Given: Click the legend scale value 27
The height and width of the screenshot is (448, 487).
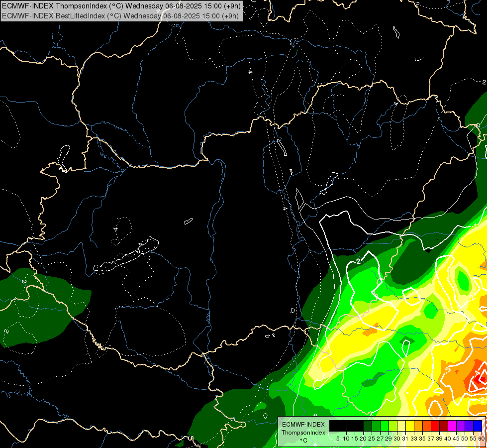Looking at the screenshot, I should pyautogui.click(x=381, y=439).
